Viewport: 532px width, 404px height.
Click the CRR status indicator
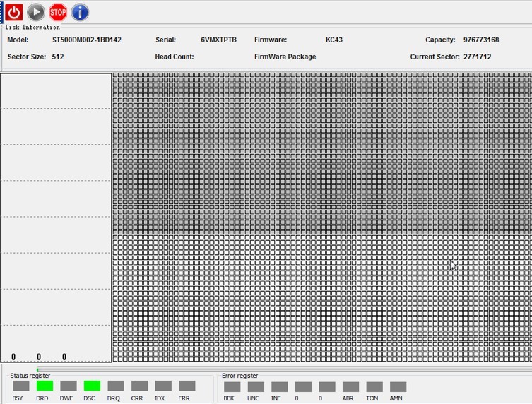[x=139, y=386]
